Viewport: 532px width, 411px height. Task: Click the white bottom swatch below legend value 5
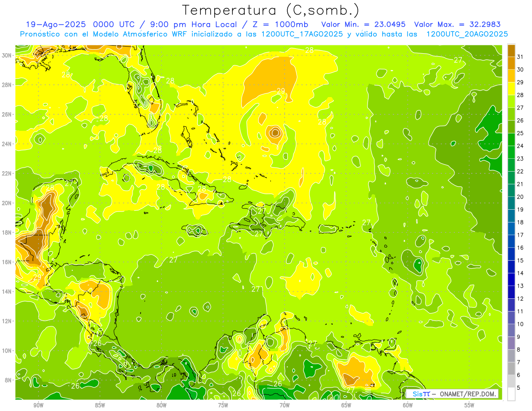coord(512,394)
